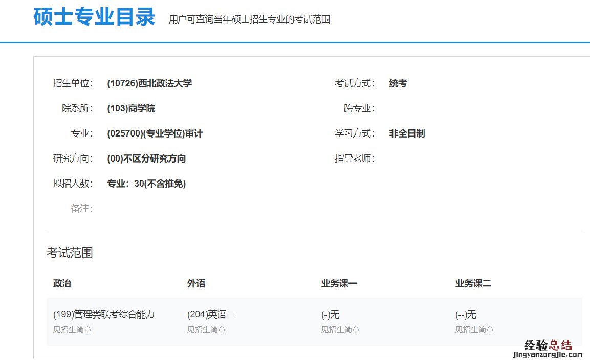Click the 统考 exam method value
This screenshot has width=590, height=364.
coord(398,83)
